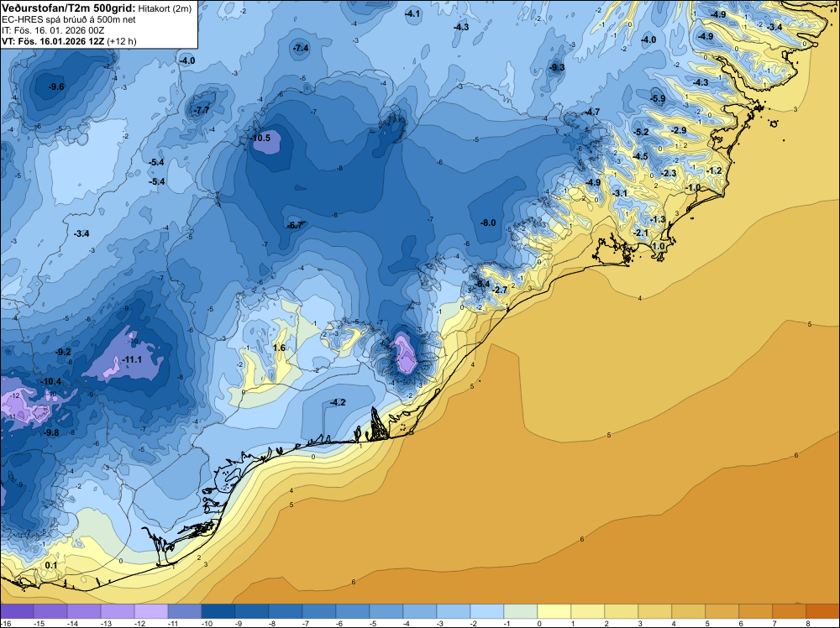The width and height of the screenshot is (840, 628).
Task: Pick the legend swatch between -13 and -12
Action: (118, 611)
